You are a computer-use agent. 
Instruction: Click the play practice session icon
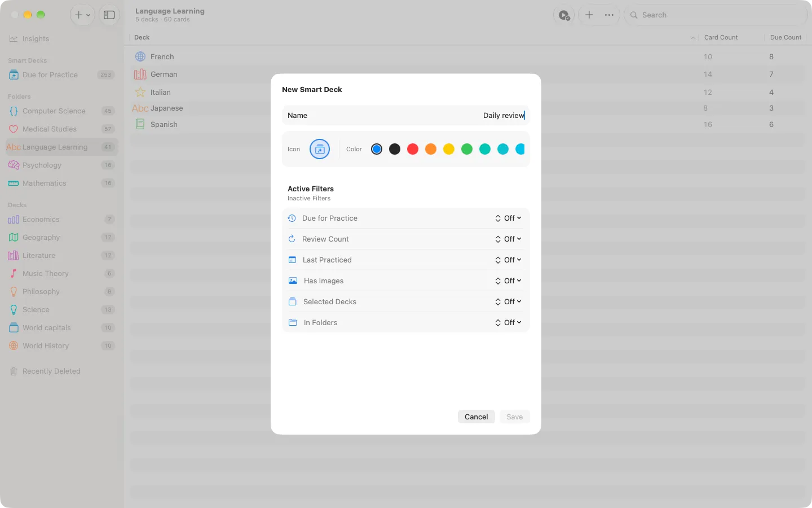coord(564,15)
